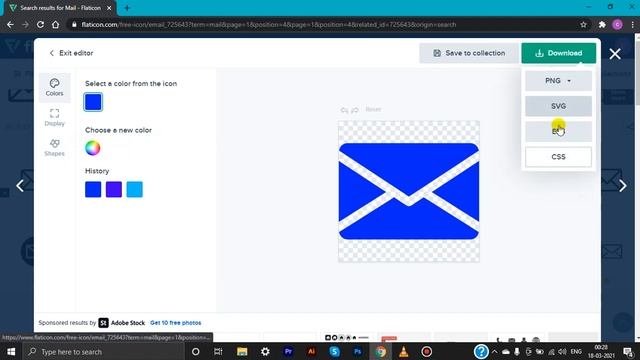Open the volume control in system tray

point(562,351)
